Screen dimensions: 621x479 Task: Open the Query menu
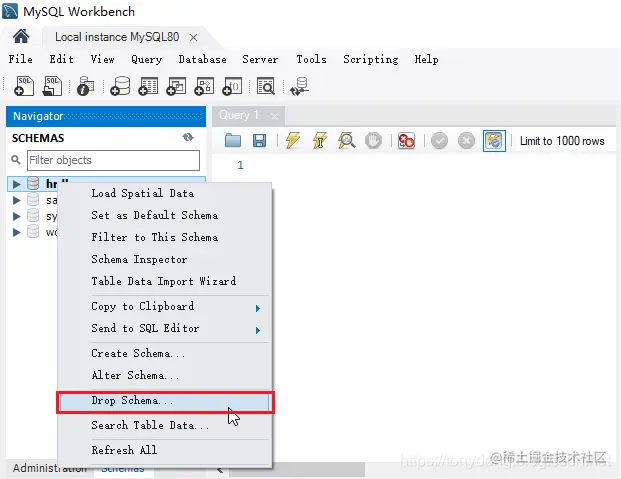coord(147,59)
